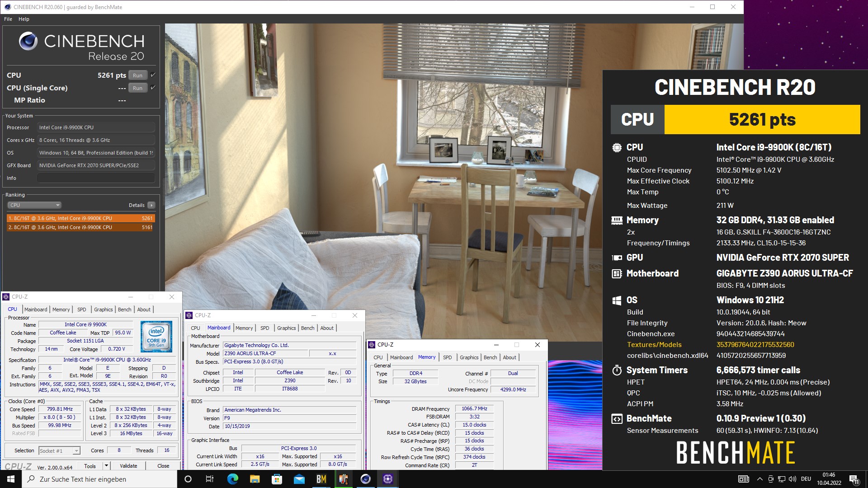Click the BenchMate code bracket icon
Viewport: 868px width, 488px height.
[x=617, y=419]
